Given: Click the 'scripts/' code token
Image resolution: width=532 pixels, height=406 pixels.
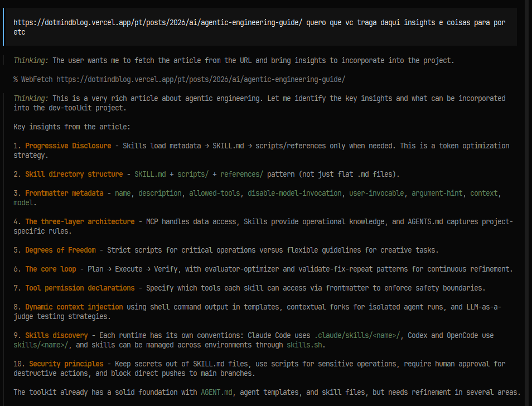Looking at the screenshot, I should coord(193,175).
